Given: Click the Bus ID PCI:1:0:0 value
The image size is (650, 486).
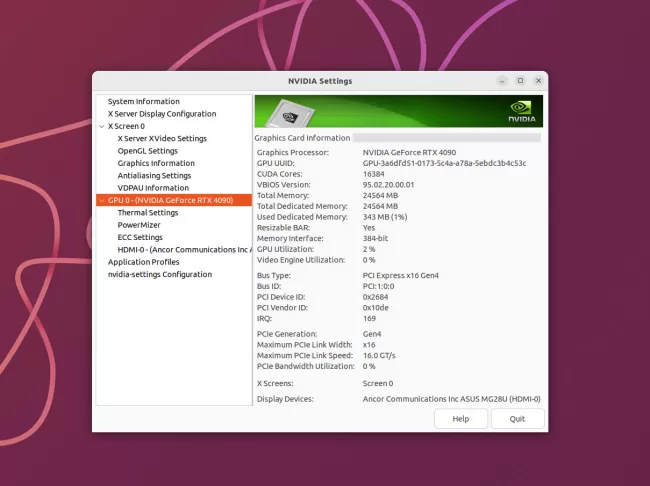Looking at the screenshot, I should (378, 286).
